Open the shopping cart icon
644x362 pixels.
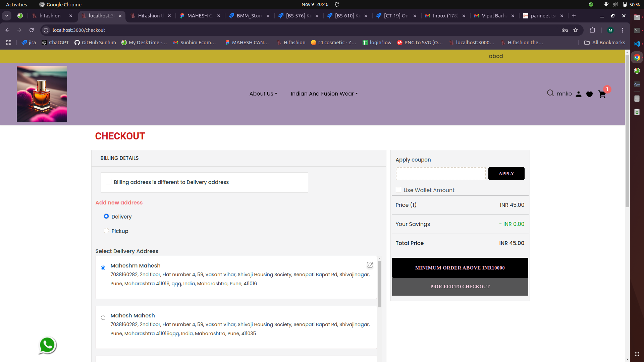(602, 94)
